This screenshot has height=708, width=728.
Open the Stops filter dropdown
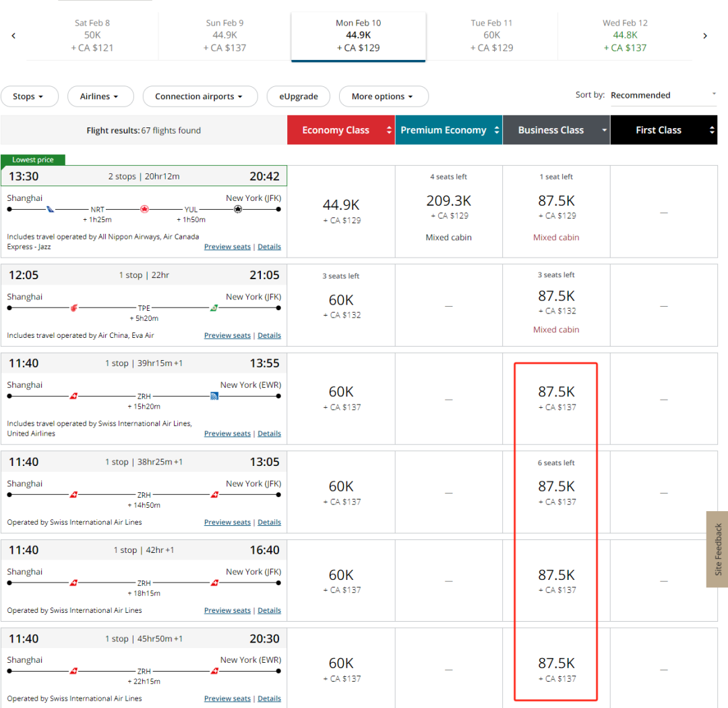[x=29, y=96]
